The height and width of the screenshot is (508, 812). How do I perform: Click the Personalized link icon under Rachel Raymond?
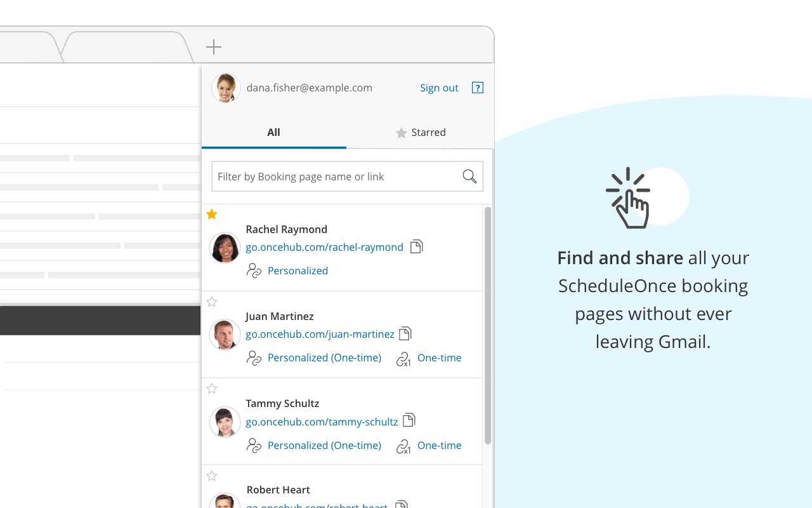[x=254, y=271]
